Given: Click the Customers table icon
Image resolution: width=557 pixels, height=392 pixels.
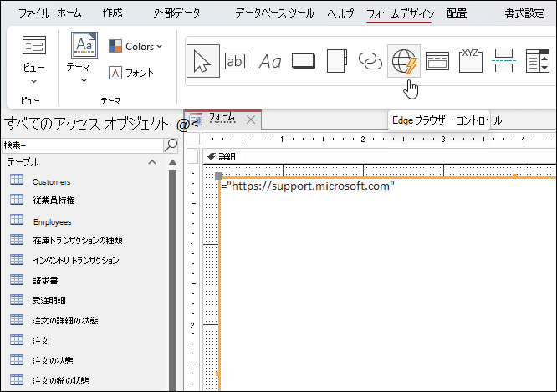Looking at the screenshot, I should pos(17,180).
